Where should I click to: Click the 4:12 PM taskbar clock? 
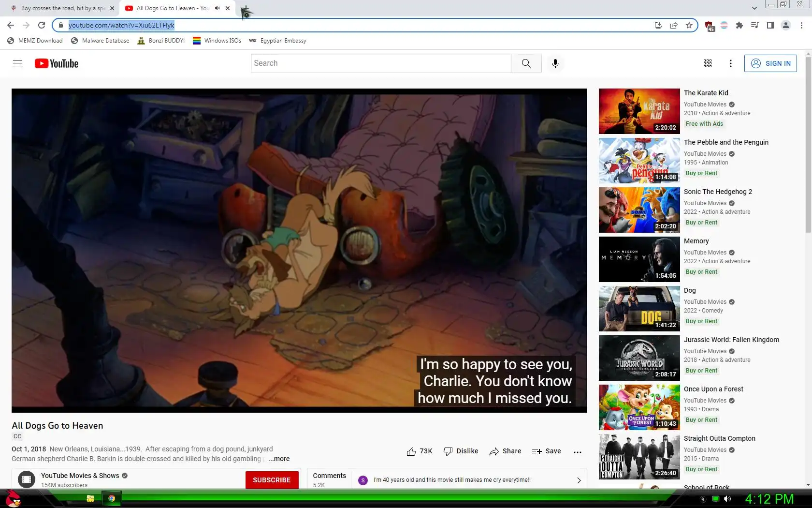pyautogui.click(x=769, y=499)
